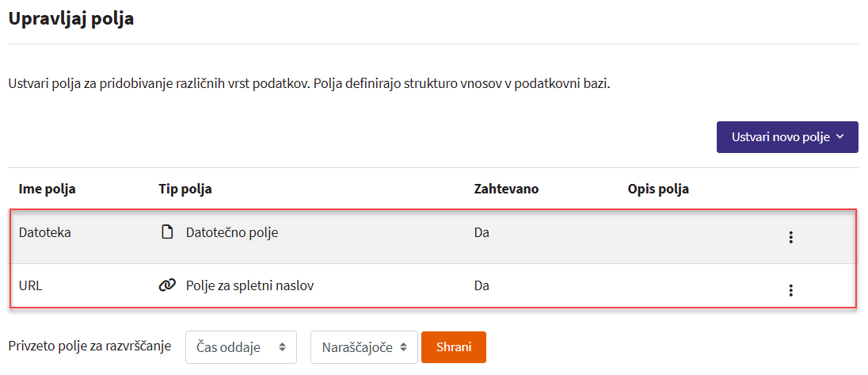Click the Zahtevano column header
Image resolution: width=868 pixels, height=375 pixels.
tap(506, 189)
